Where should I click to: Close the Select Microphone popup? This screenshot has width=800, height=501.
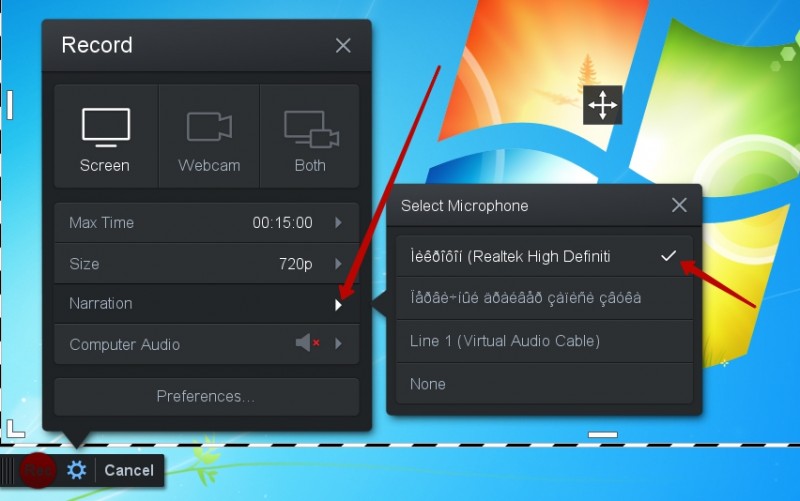pyautogui.click(x=679, y=205)
